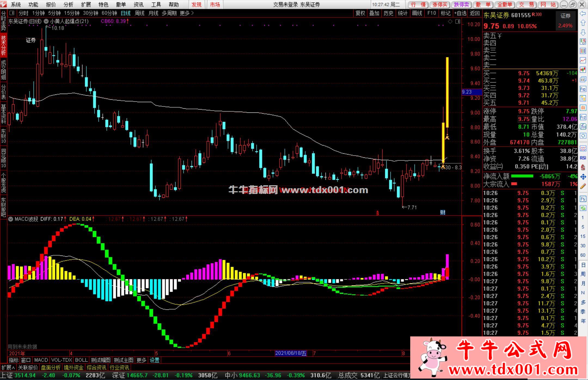Select weekly 周 period in right toolbar

583,274
